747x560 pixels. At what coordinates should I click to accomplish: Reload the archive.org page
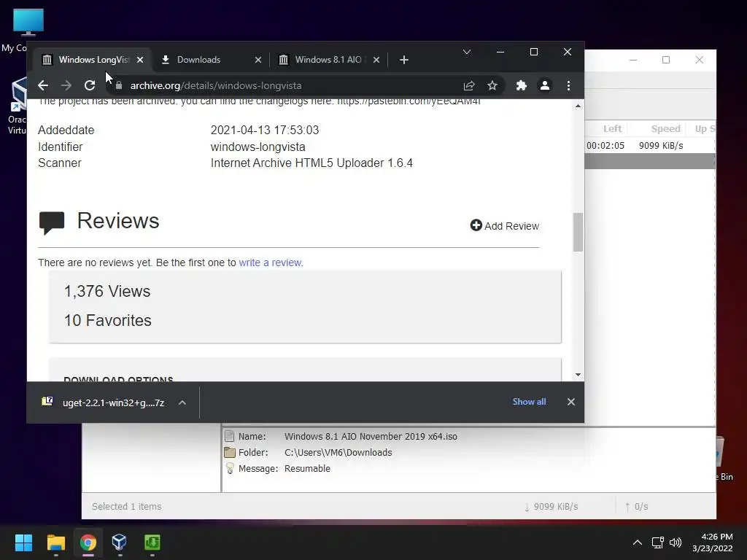90,86
